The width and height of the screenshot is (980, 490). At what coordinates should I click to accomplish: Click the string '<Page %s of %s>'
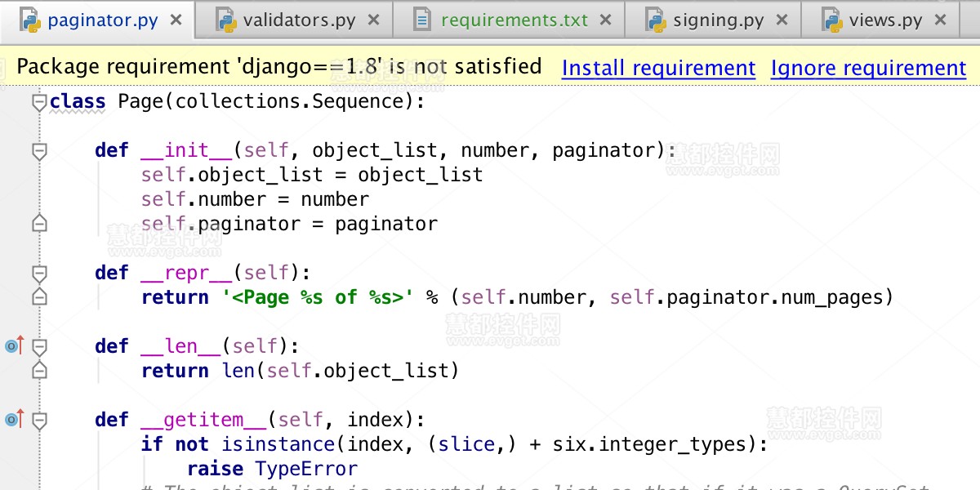(x=318, y=297)
